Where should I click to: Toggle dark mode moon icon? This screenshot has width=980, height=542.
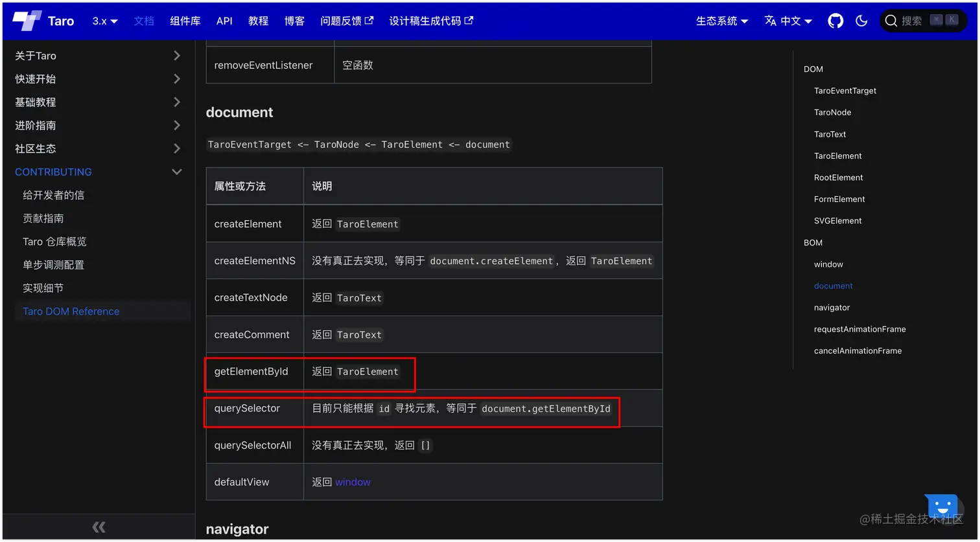click(861, 21)
